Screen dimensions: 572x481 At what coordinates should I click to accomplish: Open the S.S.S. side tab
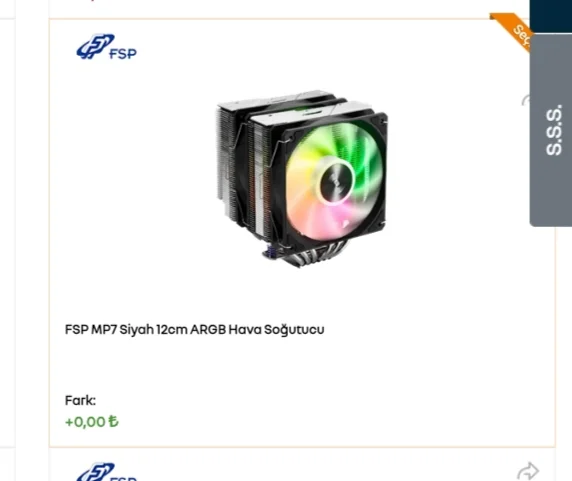[x=551, y=130]
